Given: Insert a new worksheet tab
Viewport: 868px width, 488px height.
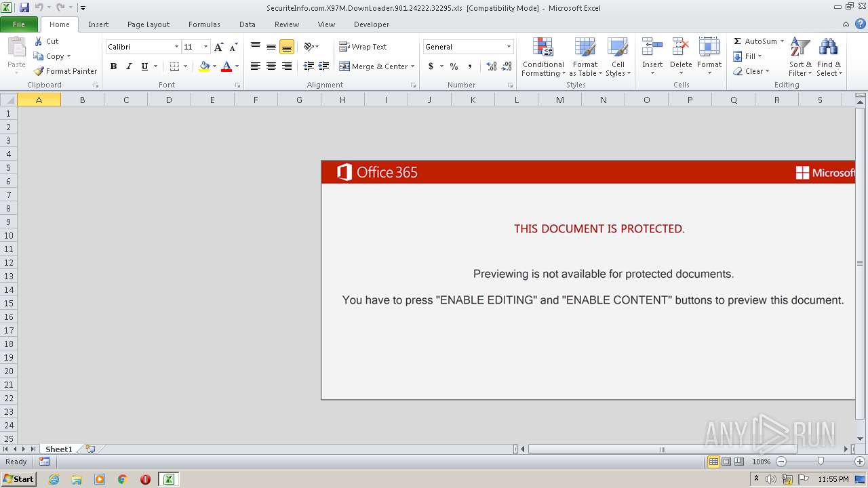Looking at the screenshot, I should pyautogui.click(x=90, y=449).
